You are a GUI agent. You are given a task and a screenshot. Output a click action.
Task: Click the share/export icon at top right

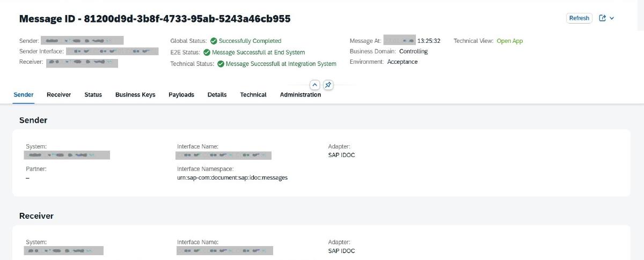(602, 18)
